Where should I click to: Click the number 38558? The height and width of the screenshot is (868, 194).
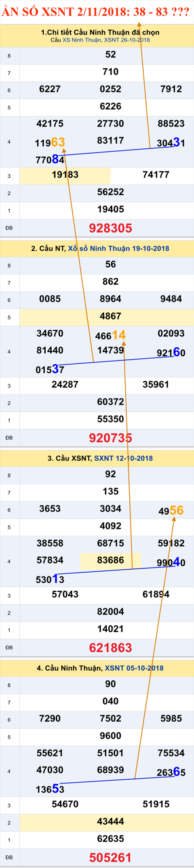50,543
